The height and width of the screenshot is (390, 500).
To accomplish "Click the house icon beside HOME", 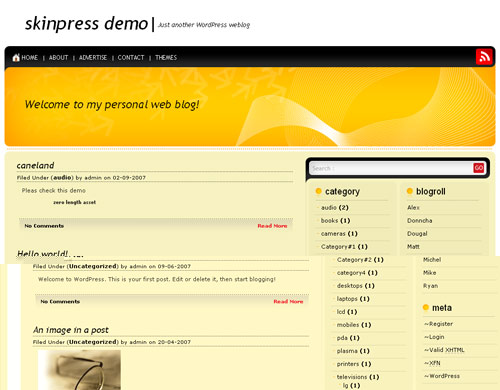I will 16,57.
